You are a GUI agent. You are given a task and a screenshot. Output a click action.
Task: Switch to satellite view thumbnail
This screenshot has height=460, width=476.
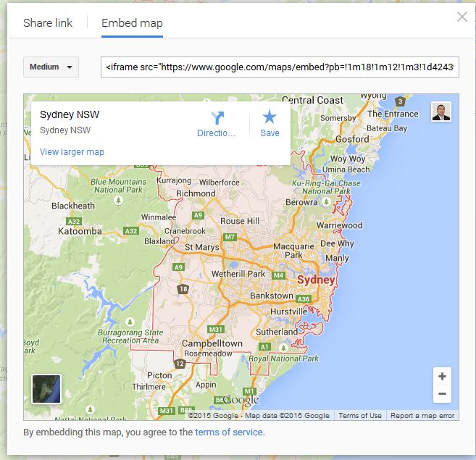click(47, 389)
